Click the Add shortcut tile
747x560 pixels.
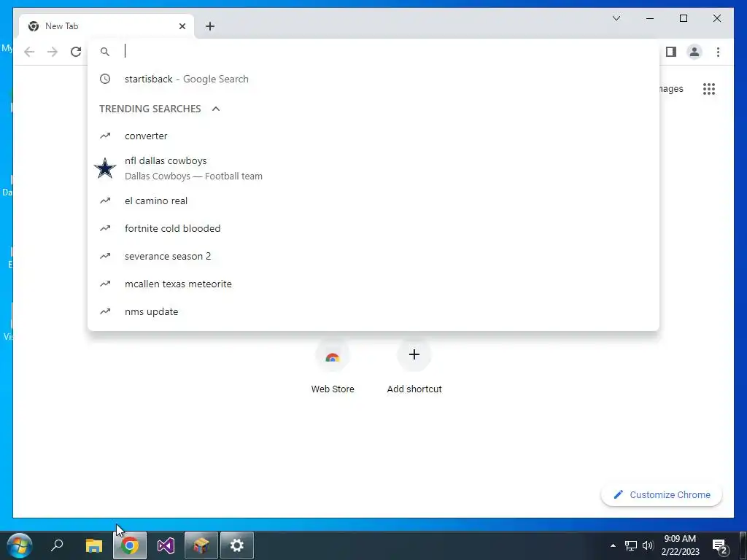tap(414, 367)
